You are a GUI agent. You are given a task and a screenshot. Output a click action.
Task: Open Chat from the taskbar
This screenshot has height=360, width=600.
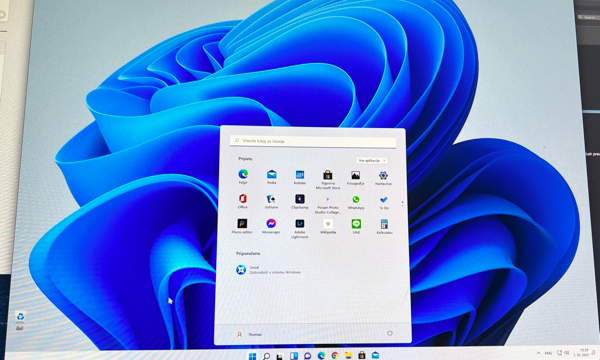point(307,356)
